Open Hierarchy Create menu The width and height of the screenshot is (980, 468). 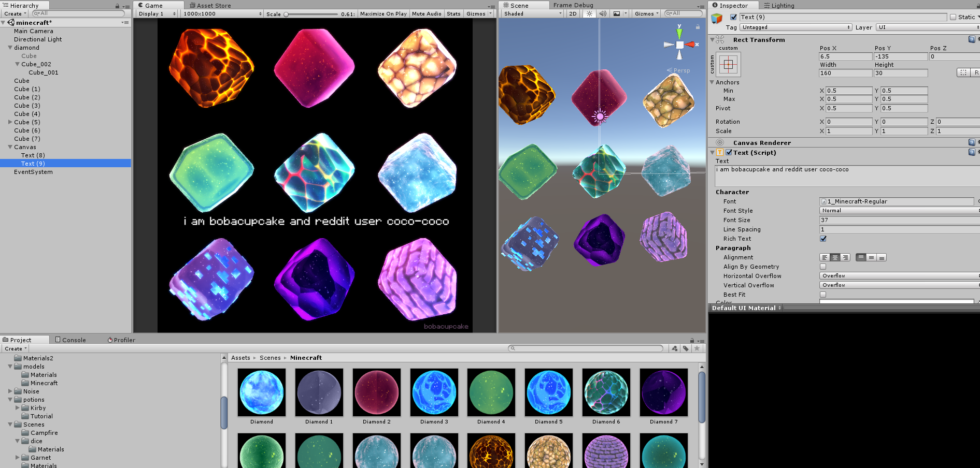15,14
